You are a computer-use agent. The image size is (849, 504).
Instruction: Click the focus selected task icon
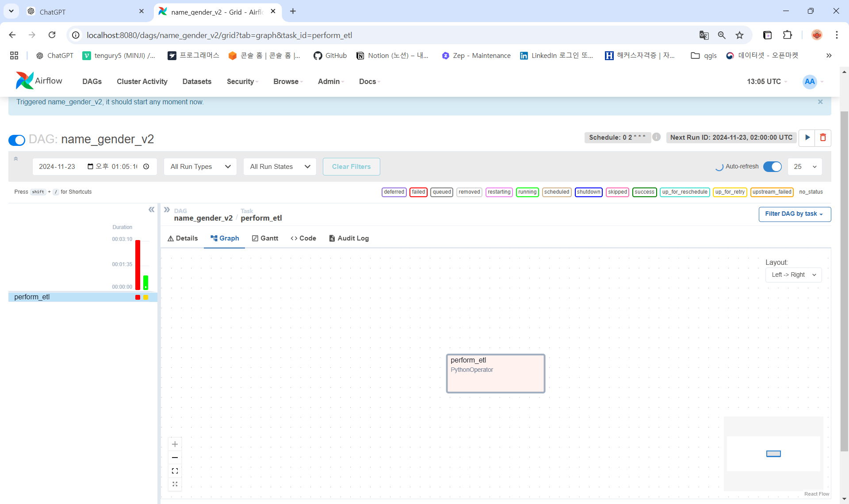(175, 484)
